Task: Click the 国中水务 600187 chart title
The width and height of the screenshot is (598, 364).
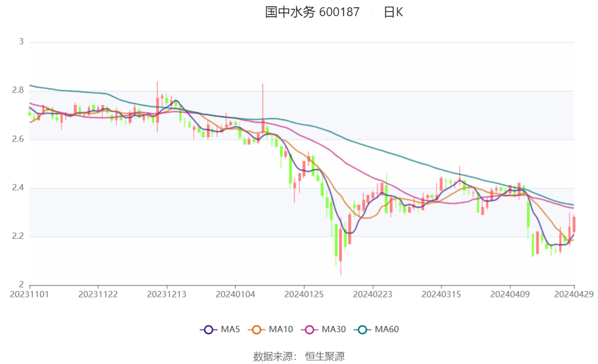Action: [312, 12]
